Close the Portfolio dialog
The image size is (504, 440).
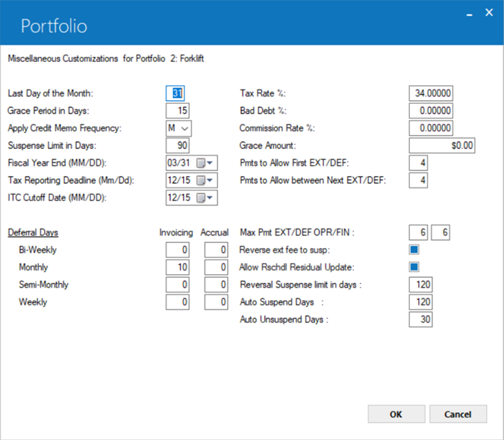[489, 13]
